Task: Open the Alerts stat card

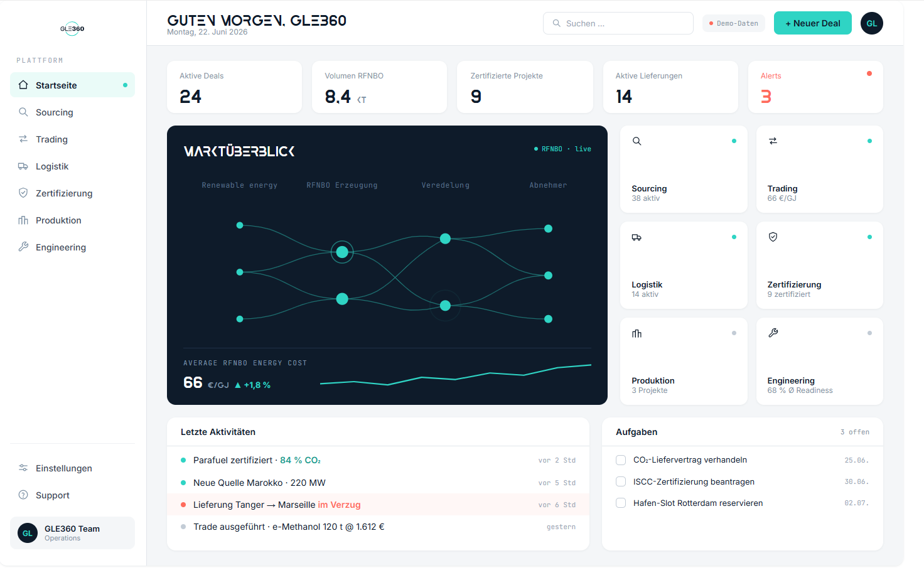Action: [x=815, y=87]
